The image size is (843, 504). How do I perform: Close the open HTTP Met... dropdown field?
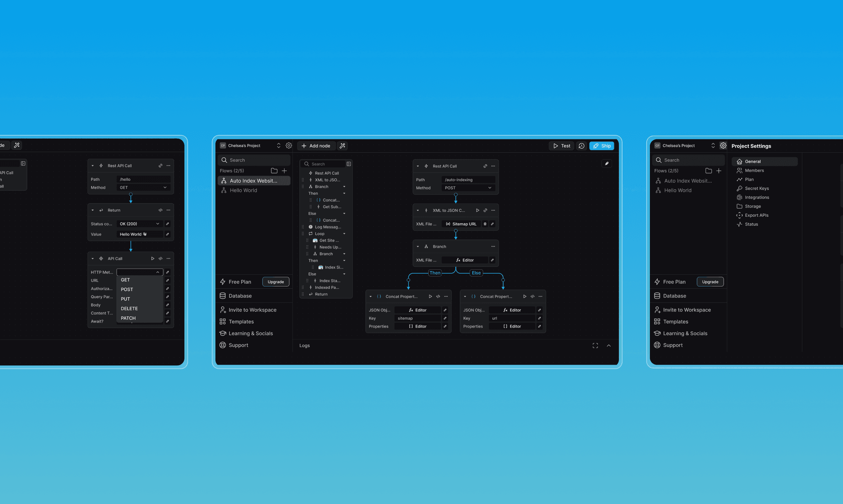140,272
